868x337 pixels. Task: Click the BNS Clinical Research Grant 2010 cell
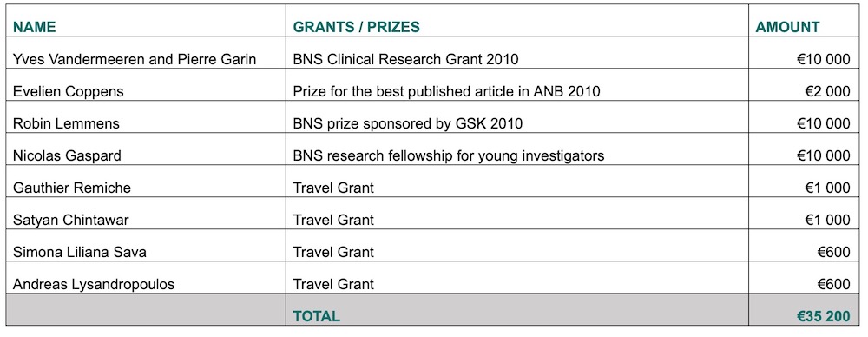(x=517, y=53)
